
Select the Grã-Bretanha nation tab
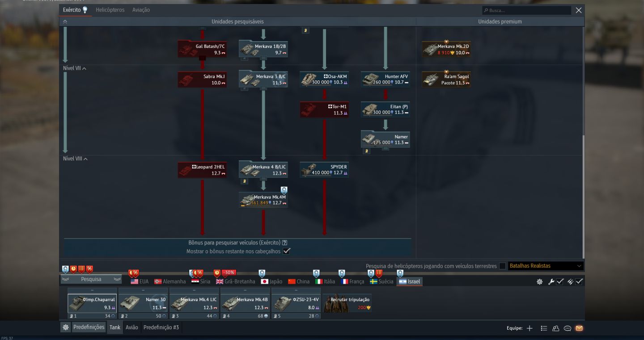[235, 281]
